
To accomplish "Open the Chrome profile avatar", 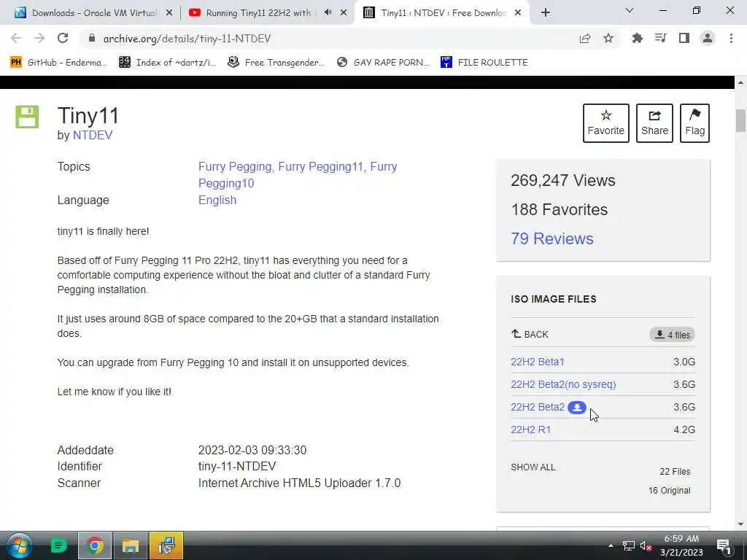I will click(708, 38).
